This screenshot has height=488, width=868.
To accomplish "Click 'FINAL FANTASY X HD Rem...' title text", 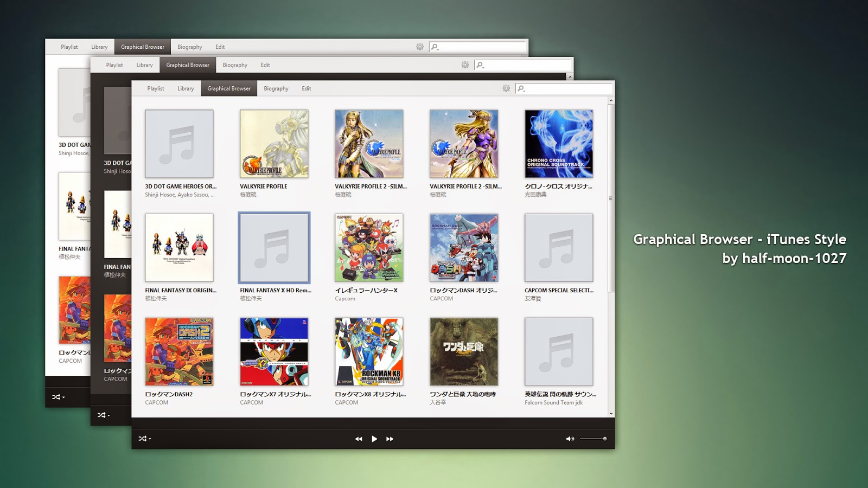I will [x=276, y=291].
